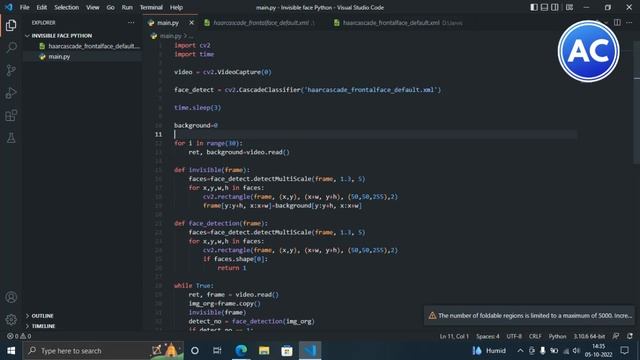Viewport: 640px width, 360px height.
Task: Open Microsoft Store from the taskbar
Action: [x=287, y=351]
